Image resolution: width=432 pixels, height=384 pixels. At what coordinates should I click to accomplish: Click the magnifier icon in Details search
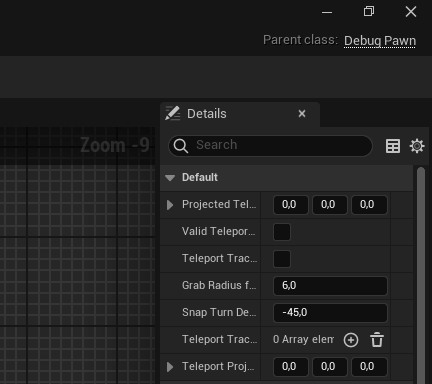click(x=181, y=146)
